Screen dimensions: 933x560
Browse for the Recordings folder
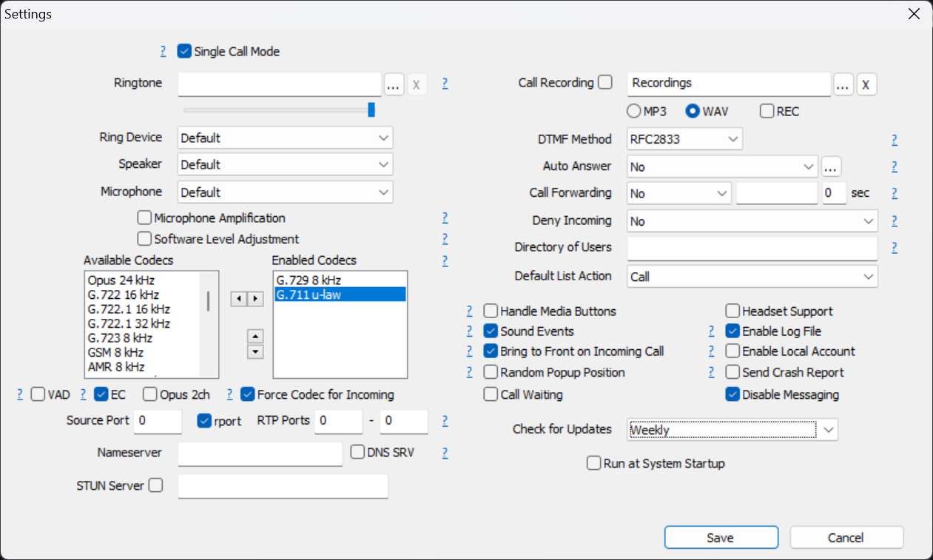coord(843,84)
